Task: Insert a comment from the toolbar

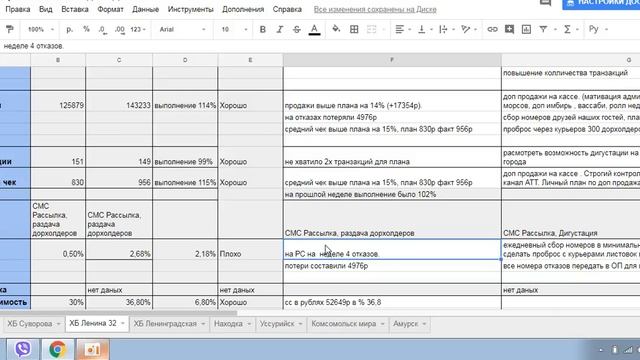Action: [x=509, y=29]
